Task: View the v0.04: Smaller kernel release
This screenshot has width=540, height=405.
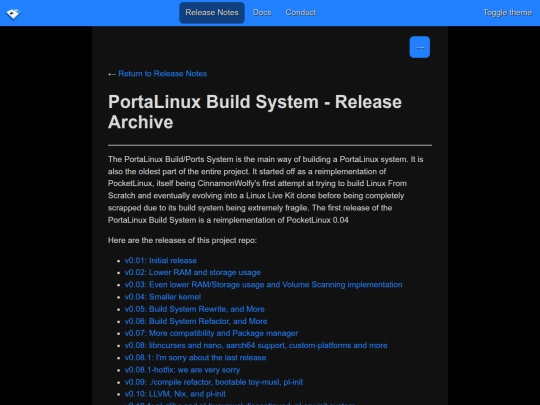Action: click(163, 297)
